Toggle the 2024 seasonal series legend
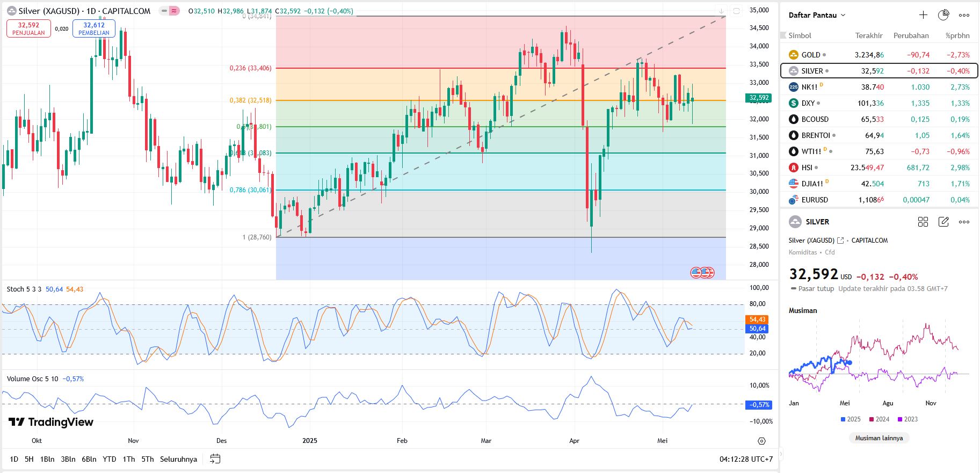 pyautogui.click(x=879, y=419)
